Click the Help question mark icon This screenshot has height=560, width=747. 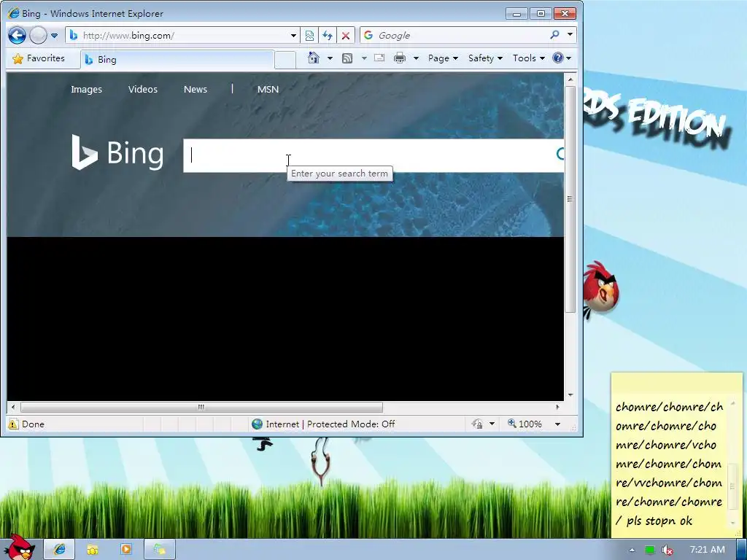[558, 58]
